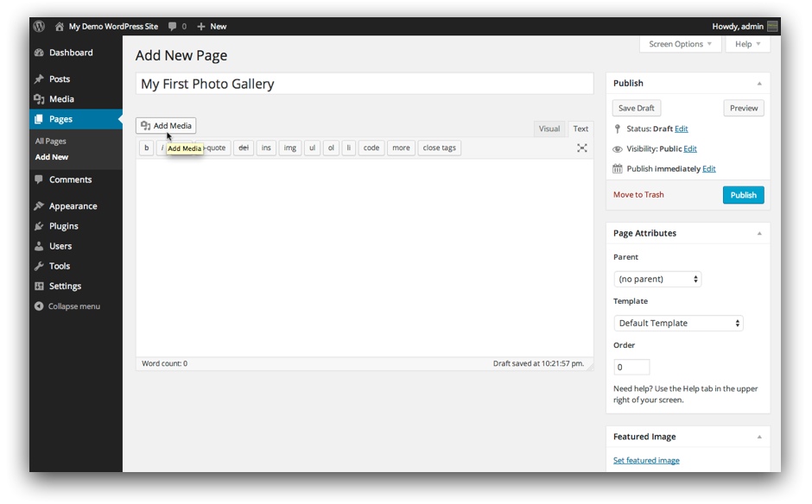Screen dimensions: 812x504
Task: Click the Add Media button
Action: click(166, 126)
